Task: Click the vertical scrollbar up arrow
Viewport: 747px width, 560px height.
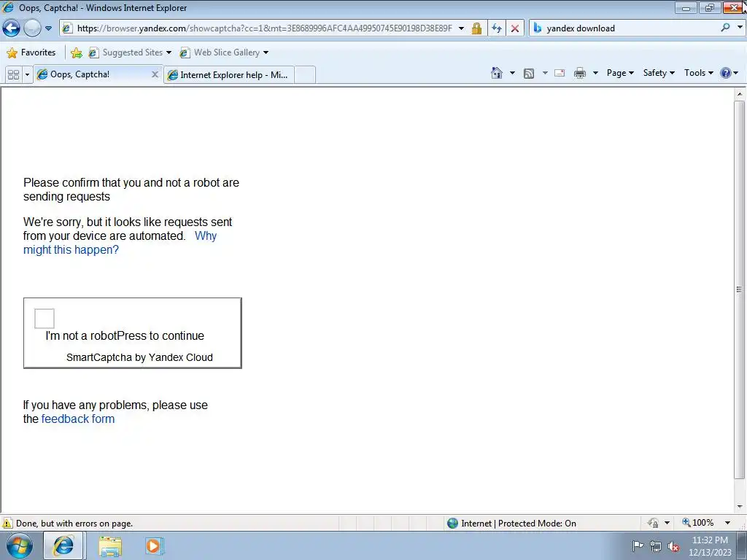Action: click(740, 94)
